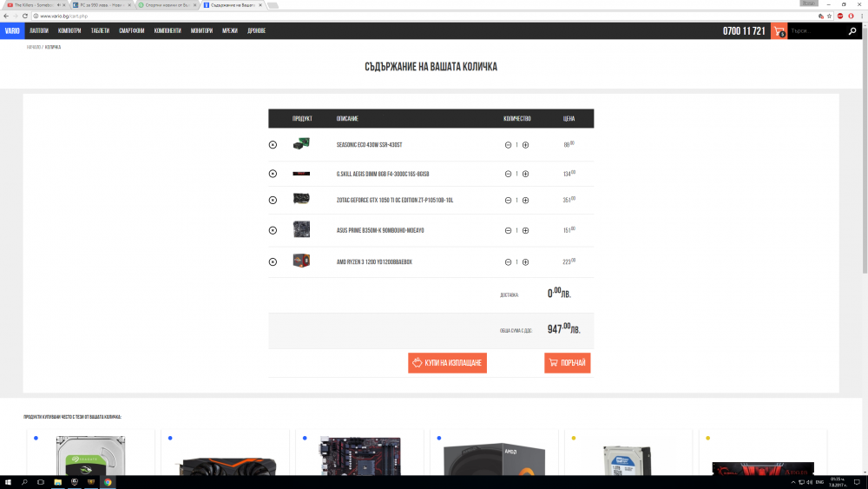Switch to Спортни новини tab
868x489 pixels.
pos(166,5)
